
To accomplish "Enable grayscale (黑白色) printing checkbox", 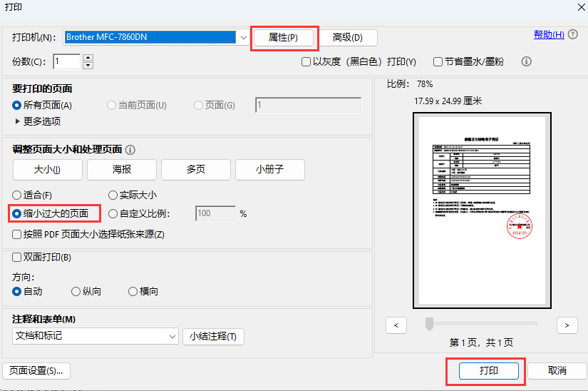I will point(306,62).
